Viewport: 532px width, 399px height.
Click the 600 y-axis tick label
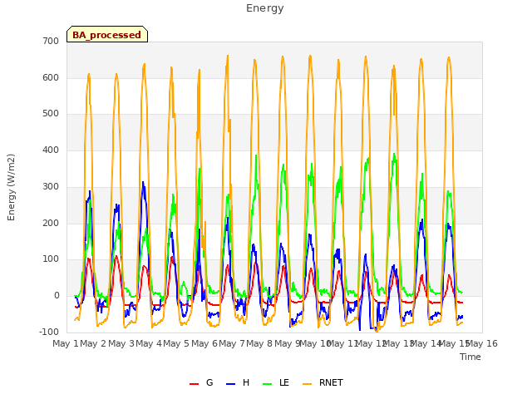coord(51,77)
